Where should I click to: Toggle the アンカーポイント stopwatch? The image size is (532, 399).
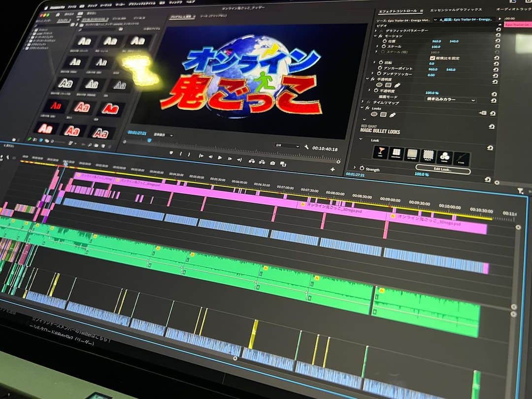380,68
